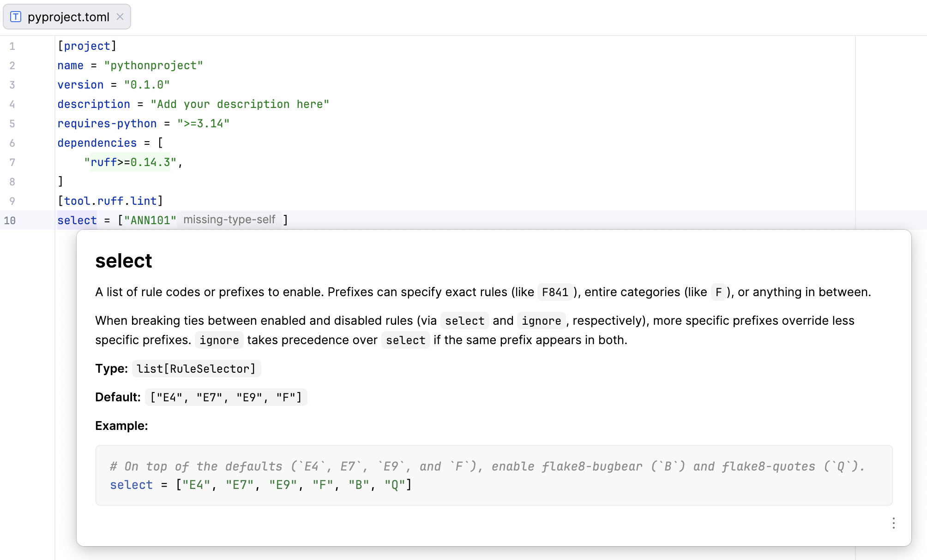
Task: Click the F841 rule code chip in popup
Action: [x=554, y=292]
